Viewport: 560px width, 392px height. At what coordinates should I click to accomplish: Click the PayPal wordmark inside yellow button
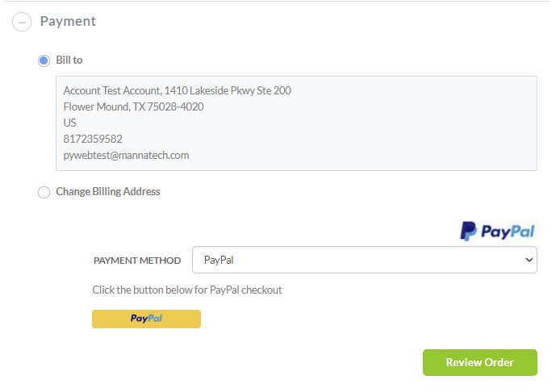tap(146, 319)
